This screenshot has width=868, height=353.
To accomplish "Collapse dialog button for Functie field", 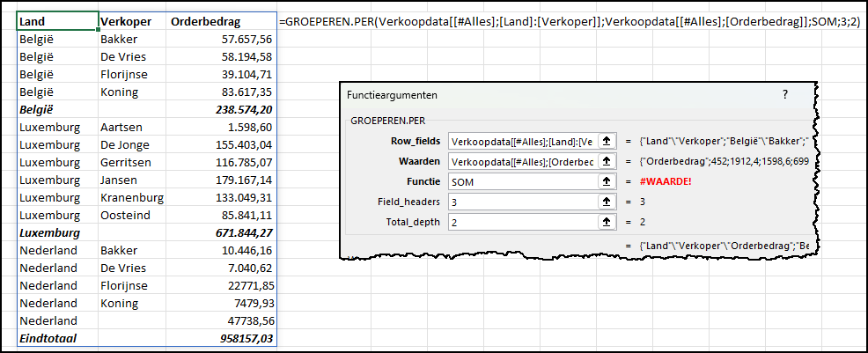I will tap(607, 181).
